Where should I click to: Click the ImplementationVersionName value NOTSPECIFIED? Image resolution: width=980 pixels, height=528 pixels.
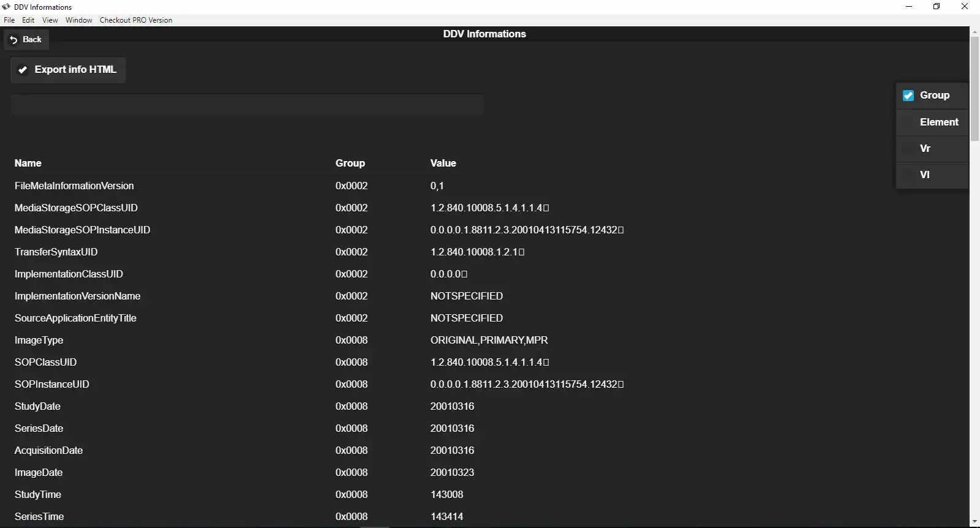(x=467, y=296)
